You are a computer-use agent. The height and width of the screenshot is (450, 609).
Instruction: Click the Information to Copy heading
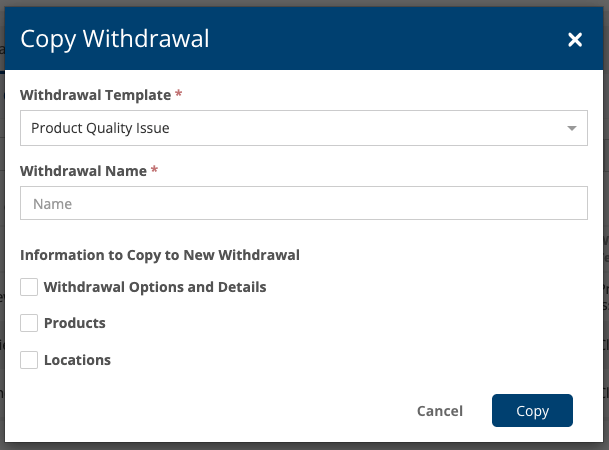[160, 255]
